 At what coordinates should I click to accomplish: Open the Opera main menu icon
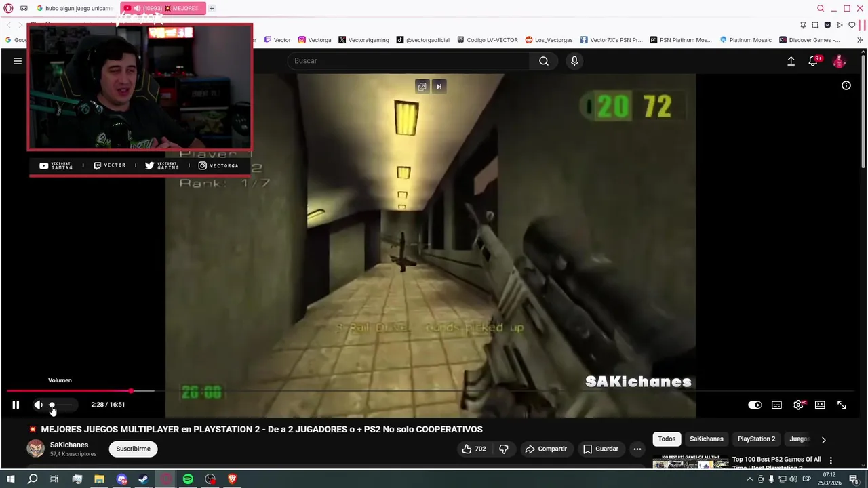8,8
